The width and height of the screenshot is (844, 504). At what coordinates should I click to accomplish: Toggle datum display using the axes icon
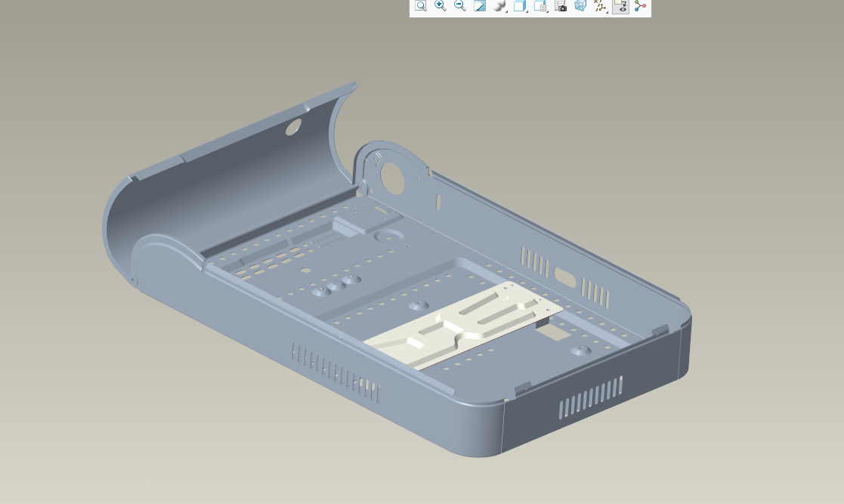[601, 6]
